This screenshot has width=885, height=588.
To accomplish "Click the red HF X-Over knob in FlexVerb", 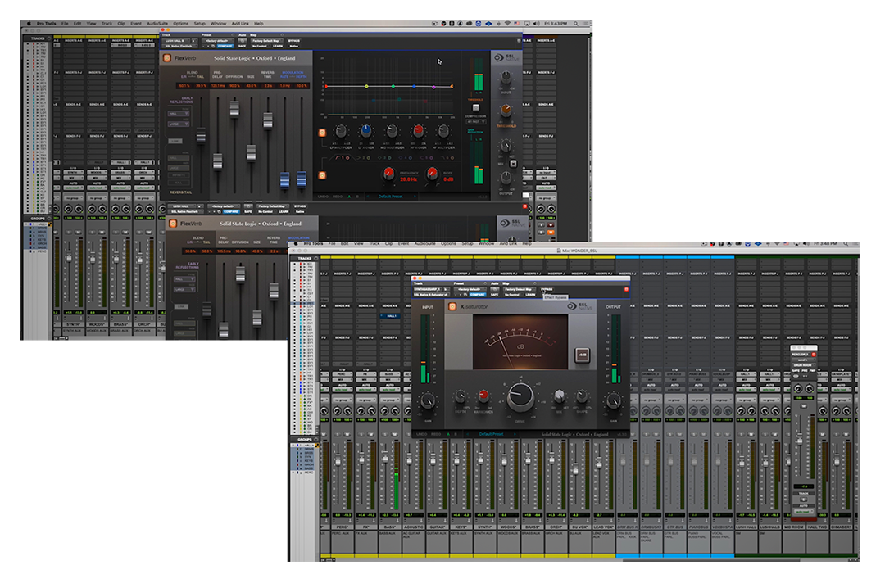I will (x=418, y=131).
